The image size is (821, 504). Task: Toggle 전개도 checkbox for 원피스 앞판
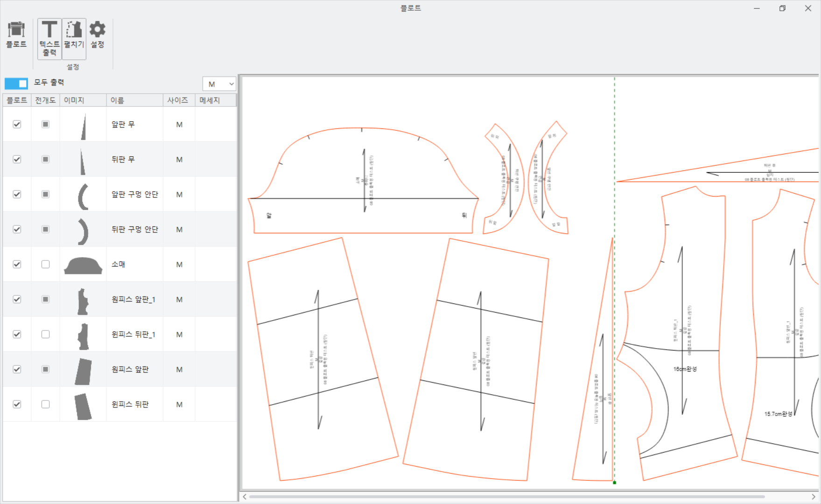point(45,369)
